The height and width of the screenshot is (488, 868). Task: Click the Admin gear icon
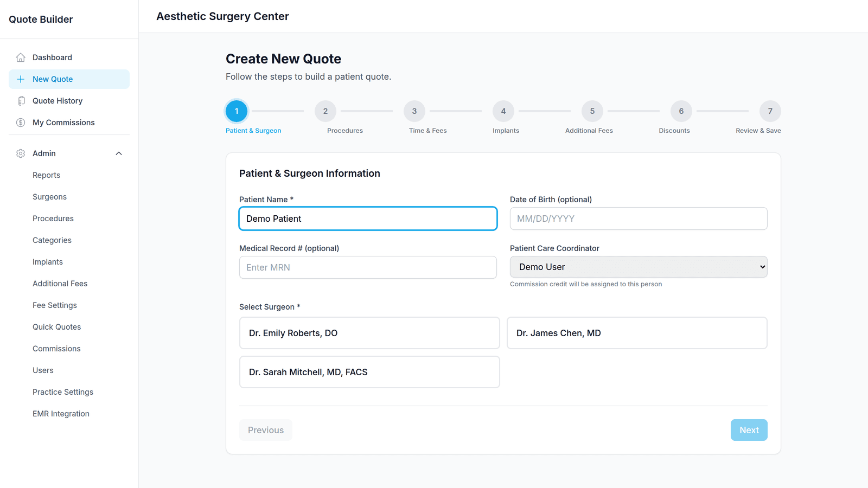(x=21, y=153)
